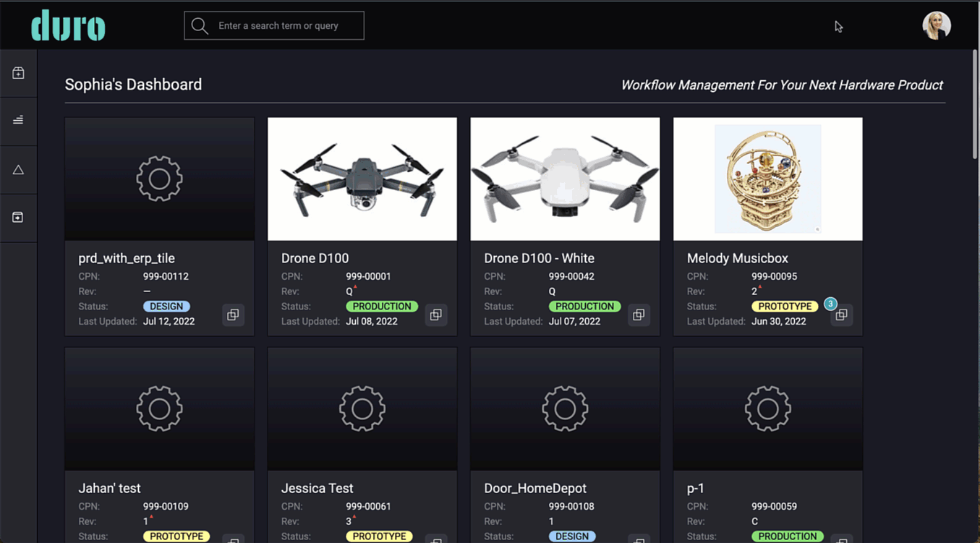Click the PRODUCTION badge on the CPN 999-00001 card
Viewport: 980px width, 543px height.
382,307
